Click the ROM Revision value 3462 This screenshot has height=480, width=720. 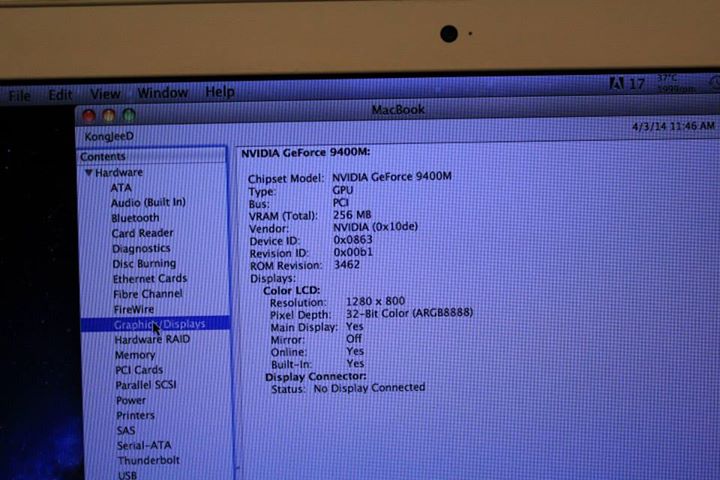tap(347, 265)
